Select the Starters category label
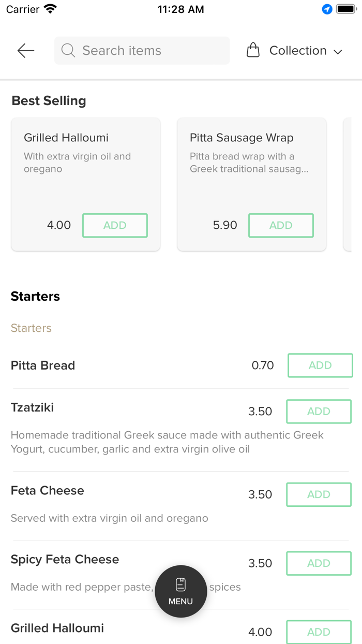Image resolution: width=362 pixels, height=644 pixels. (31, 328)
